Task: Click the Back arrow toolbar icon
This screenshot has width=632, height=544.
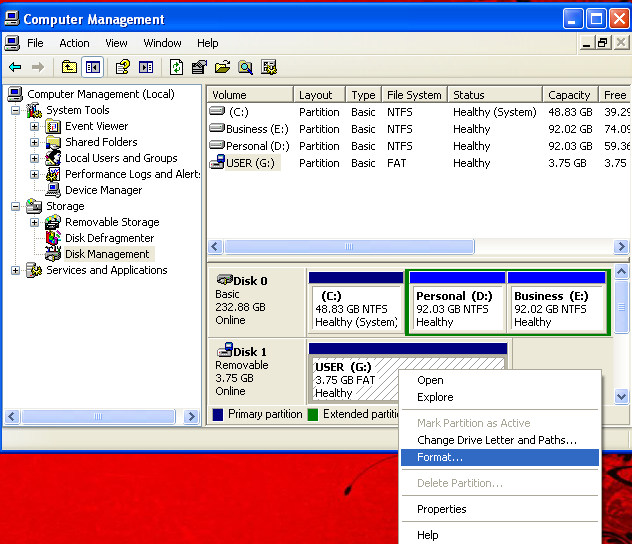Action: (15, 67)
